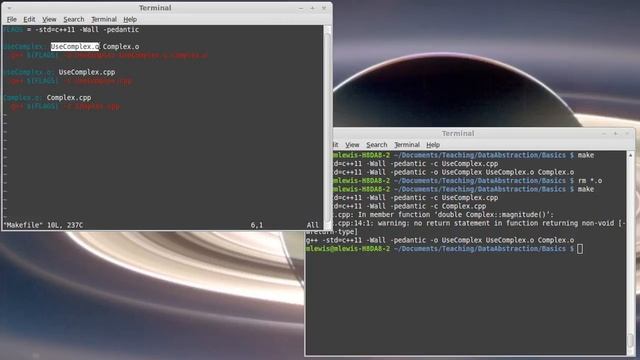This screenshot has height=360, width=640.
Task: Close the Makefile terminal window
Action: click(x=324, y=8)
